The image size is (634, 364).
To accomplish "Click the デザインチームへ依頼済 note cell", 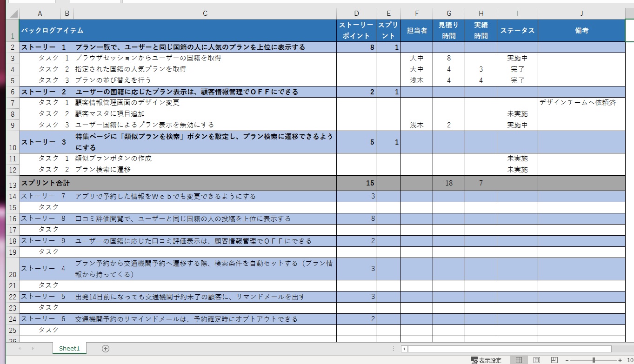I will point(581,103).
